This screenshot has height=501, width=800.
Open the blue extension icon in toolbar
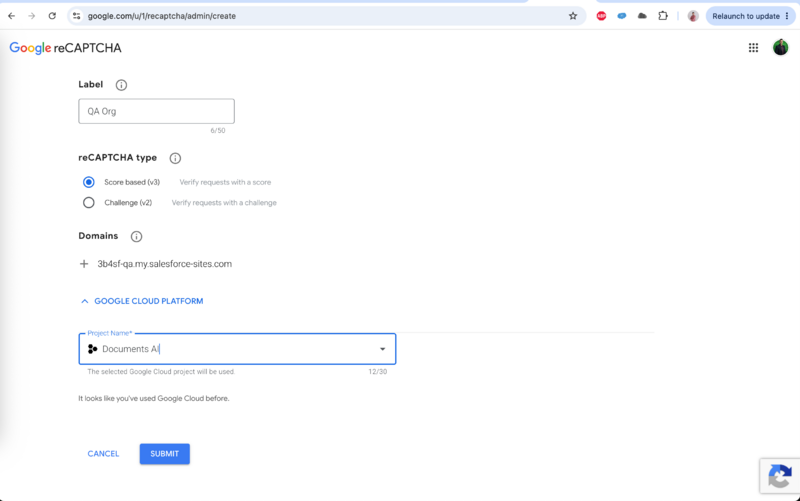(621, 16)
